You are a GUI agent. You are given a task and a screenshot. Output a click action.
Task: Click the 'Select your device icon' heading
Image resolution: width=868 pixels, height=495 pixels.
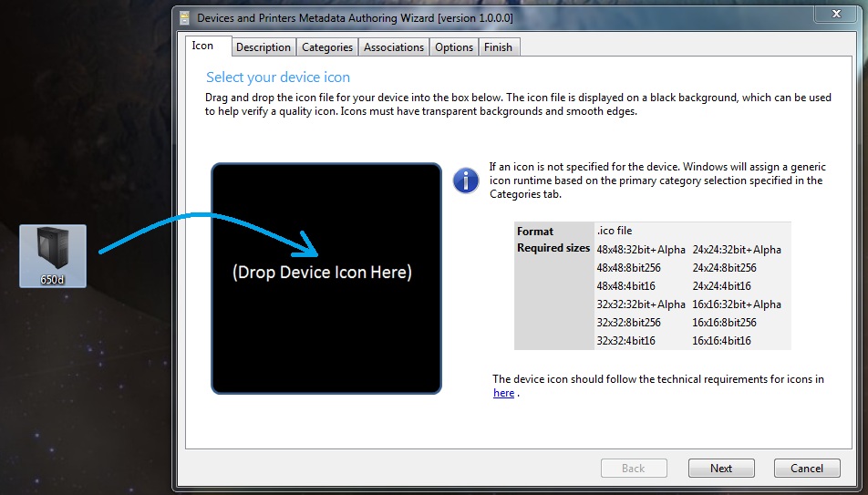278,77
